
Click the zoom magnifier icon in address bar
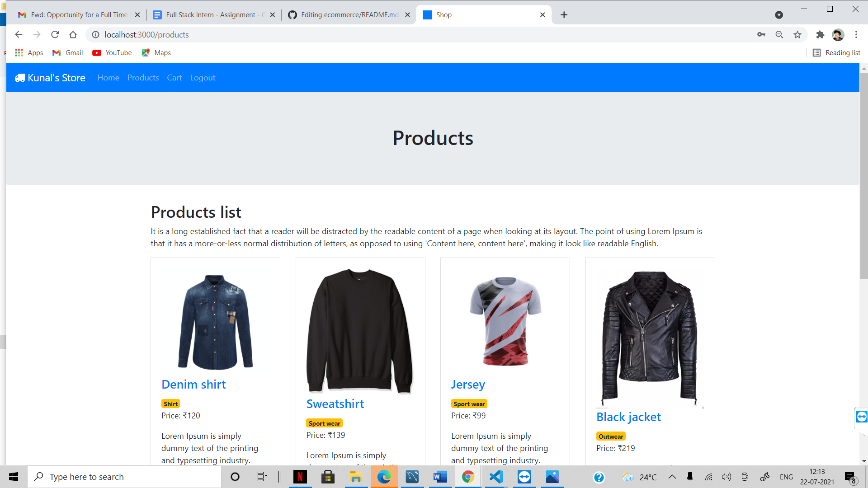tap(779, 34)
